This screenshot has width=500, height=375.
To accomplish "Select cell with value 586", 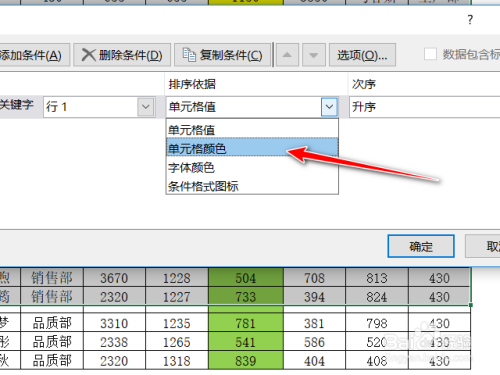I will 314,341.
